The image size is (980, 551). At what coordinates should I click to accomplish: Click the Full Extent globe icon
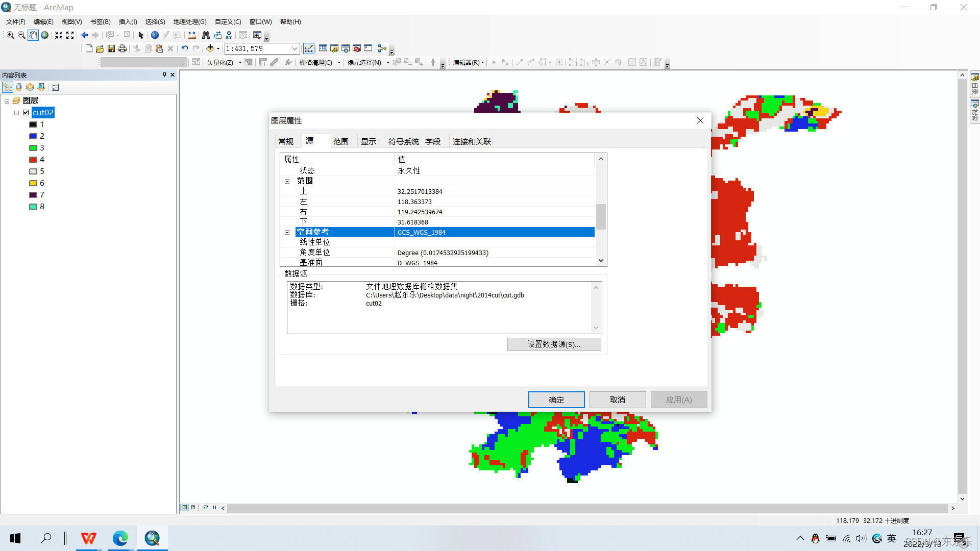pos(45,35)
